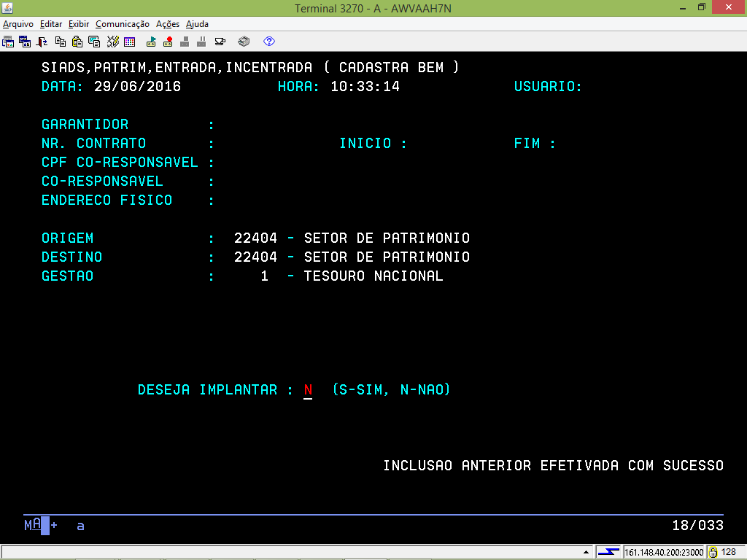This screenshot has height=560, width=747.
Task: Click the FIM label
Action: click(x=527, y=144)
